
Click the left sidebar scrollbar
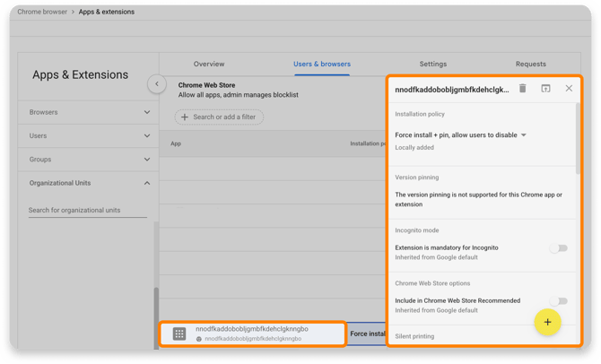(x=156, y=318)
